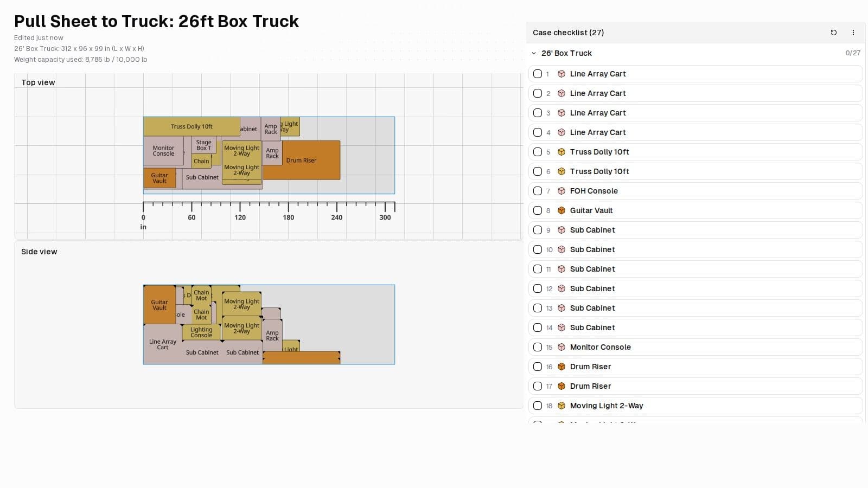This screenshot has height=488, width=868.
Task: Click the 'Side view' label
Action: [39, 252]
